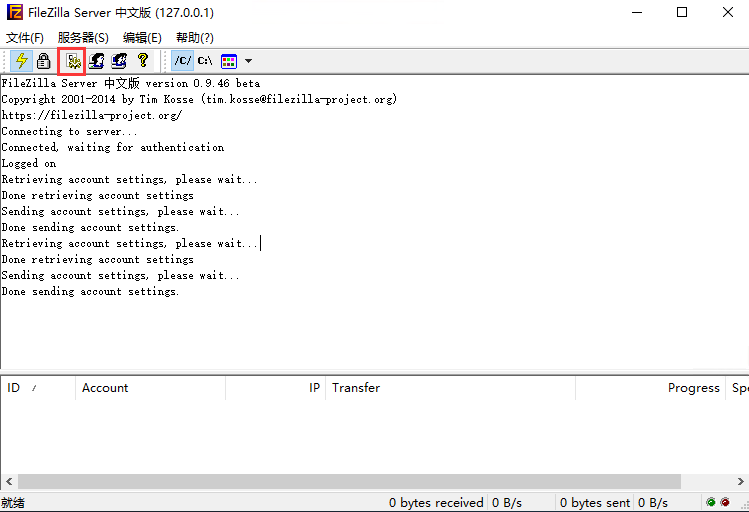This screenshot has width=749, height=512.
Task: Click the version 0.9.46 beta line
Action: coord(131,83)
